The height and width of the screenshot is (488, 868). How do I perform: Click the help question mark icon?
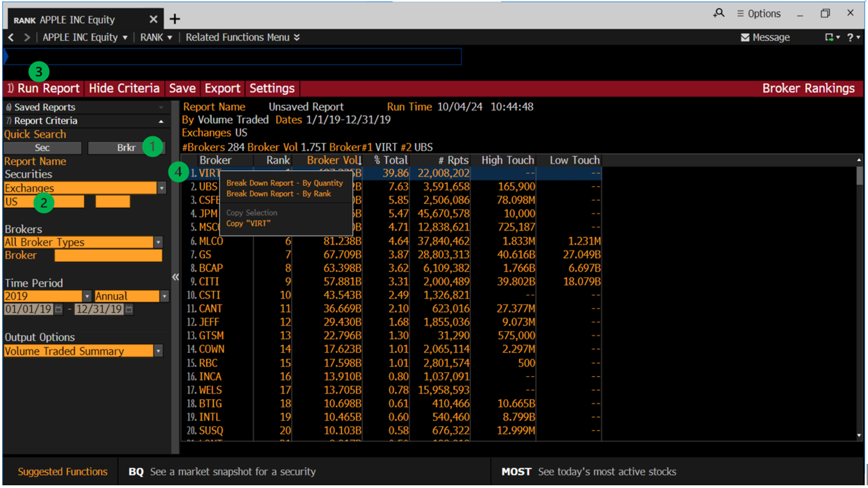click(850, 37)
